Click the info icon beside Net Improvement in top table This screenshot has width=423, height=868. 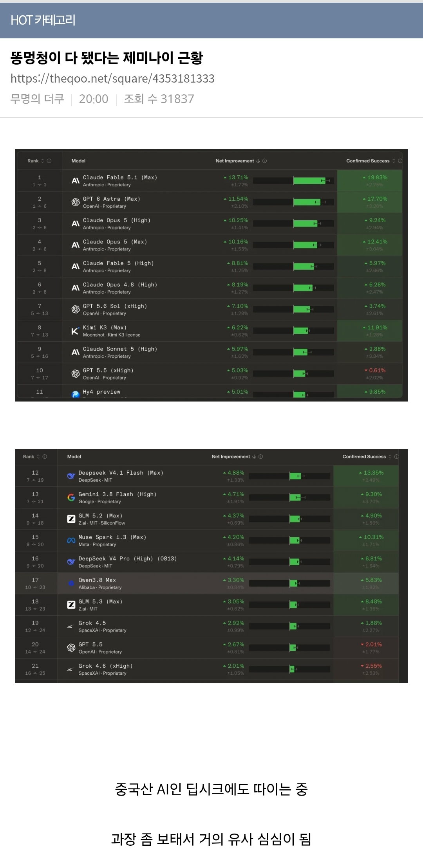click(265, 161)
